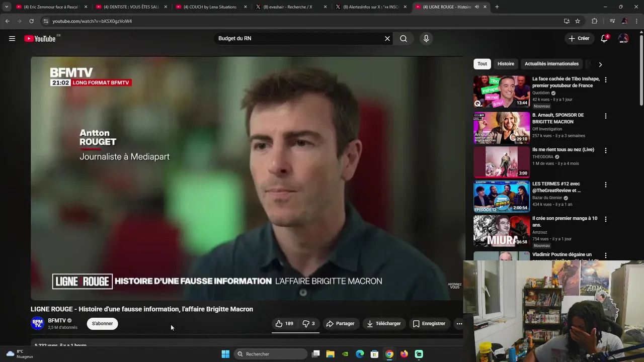
Task: Close the DENTISTE tab
Action: point(166,7)
